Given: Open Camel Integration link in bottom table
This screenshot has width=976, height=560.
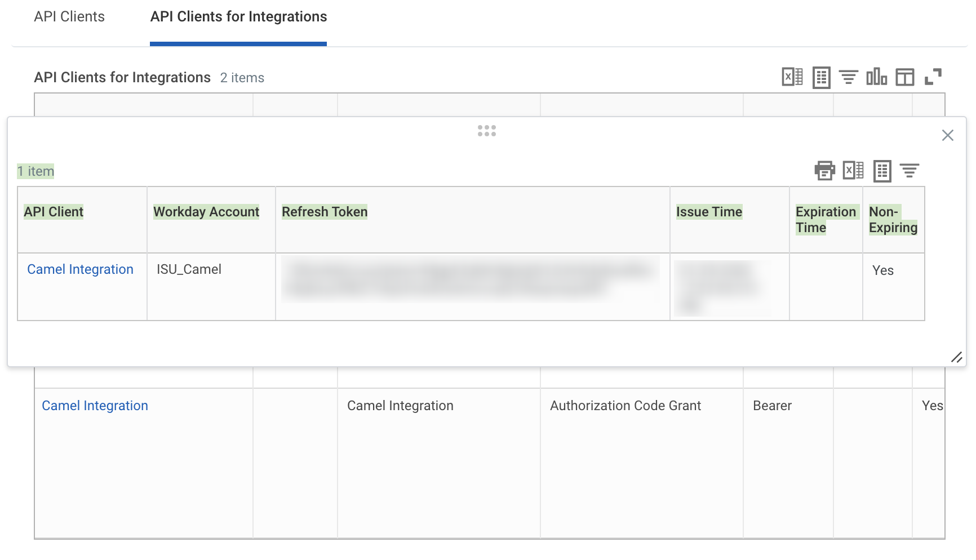Looking at the screenshot, I should [95, 405].
